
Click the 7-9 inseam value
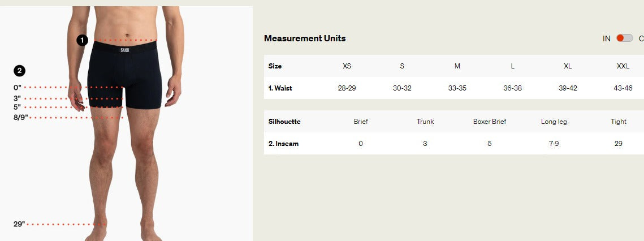click(554, 144)
